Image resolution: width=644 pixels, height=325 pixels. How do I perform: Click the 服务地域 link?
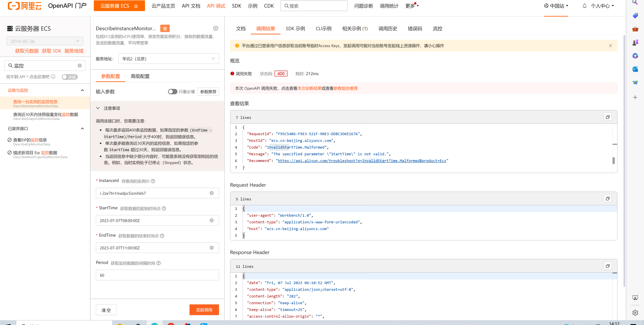(x=74, y=51)
